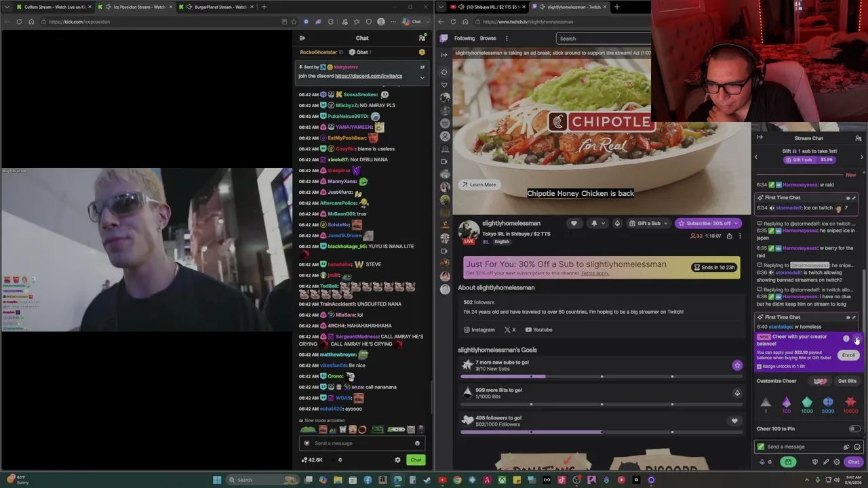Select the 1000 Bits green cheermote
The height and width of the screenshot is (488, 868).
click(807, 405)
